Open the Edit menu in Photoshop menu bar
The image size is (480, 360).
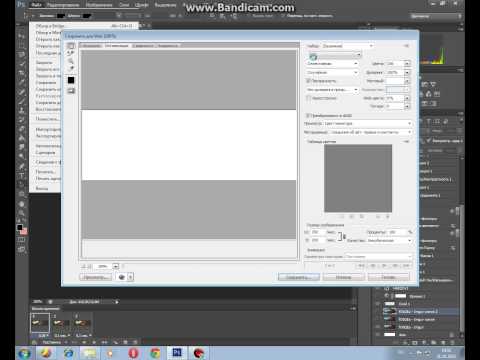pyautogui.click(x=63, y=5)
